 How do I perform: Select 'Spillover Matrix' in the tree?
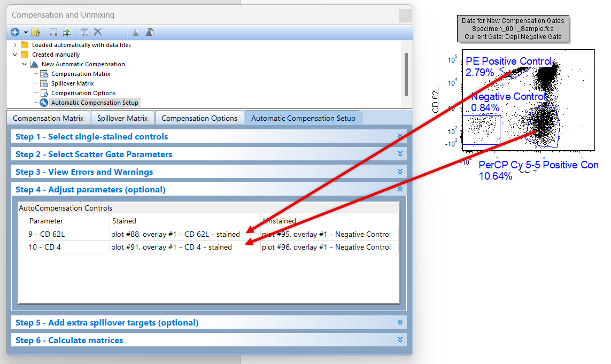[x=73, y=83]
